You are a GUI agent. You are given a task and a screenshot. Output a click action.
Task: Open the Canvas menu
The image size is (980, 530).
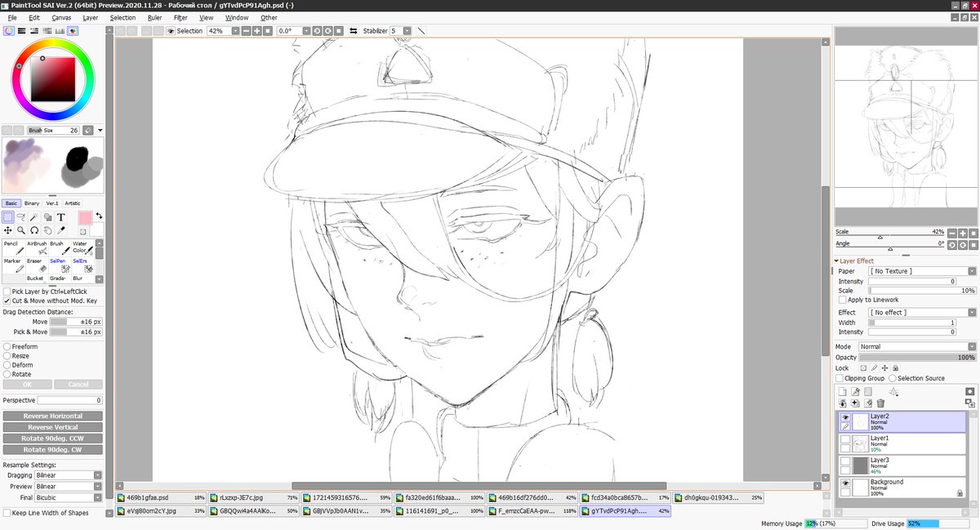point(60,17)
